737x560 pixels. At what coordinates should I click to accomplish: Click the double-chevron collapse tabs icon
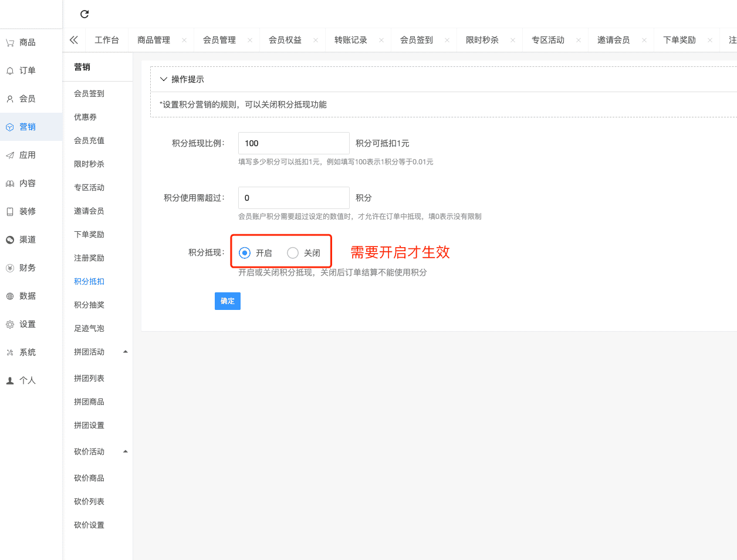tap(74, 40)
